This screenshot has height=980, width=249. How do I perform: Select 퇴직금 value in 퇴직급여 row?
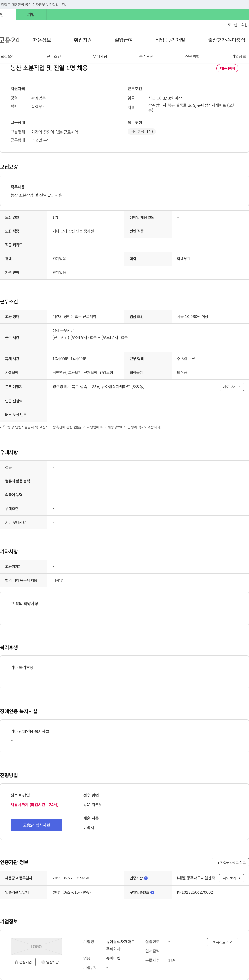pyautogui.click(x=182, y=373)
